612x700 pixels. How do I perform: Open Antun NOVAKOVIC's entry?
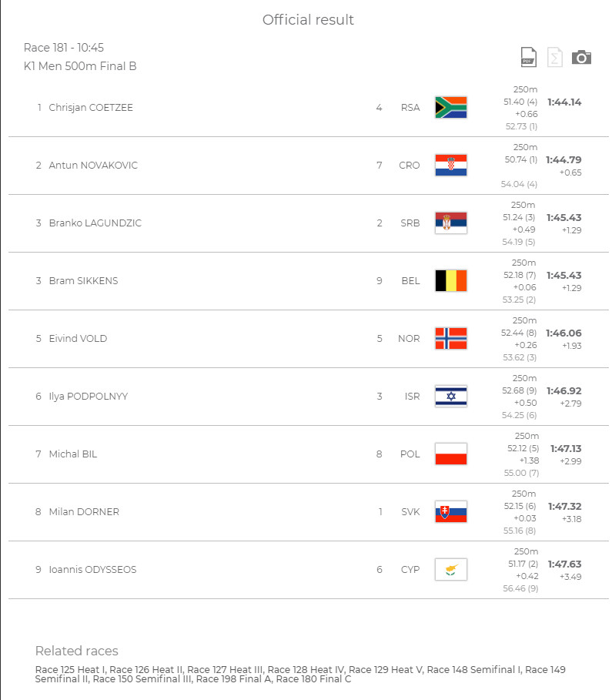coord(93,165)
